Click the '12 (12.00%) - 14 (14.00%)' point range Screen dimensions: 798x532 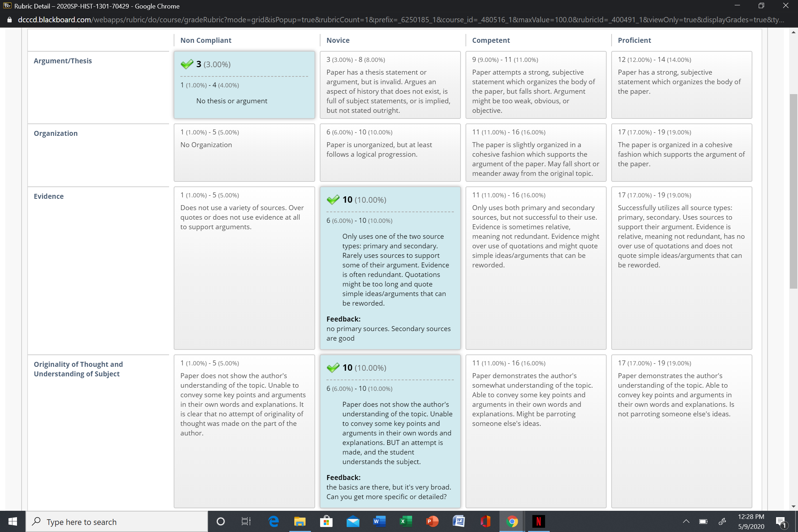click(x=654, y=59)
